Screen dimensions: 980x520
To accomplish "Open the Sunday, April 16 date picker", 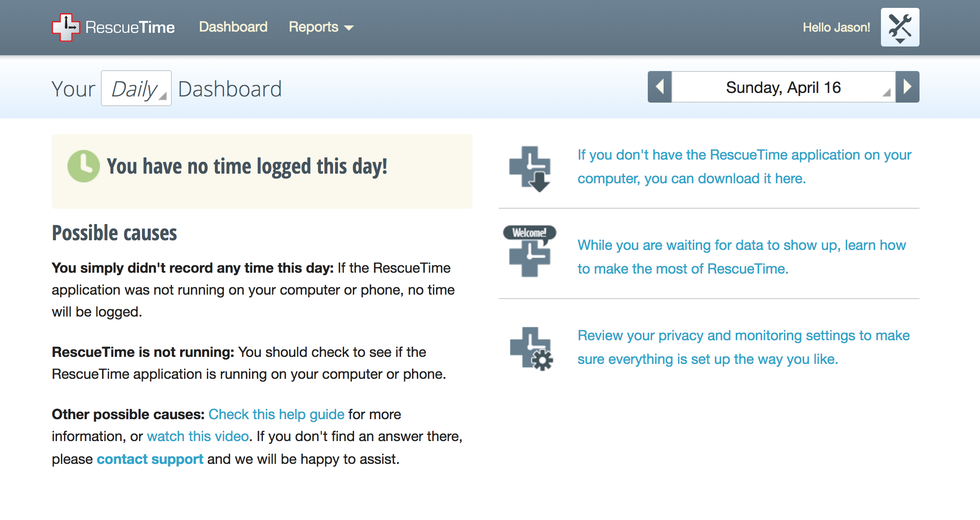I will pyautogui.click(x=784, y=87).
